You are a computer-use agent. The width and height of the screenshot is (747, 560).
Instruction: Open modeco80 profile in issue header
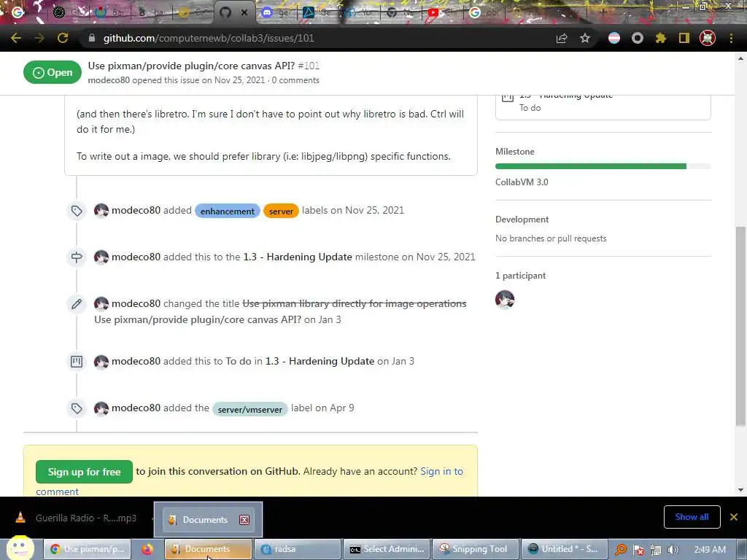coord(109,80)
